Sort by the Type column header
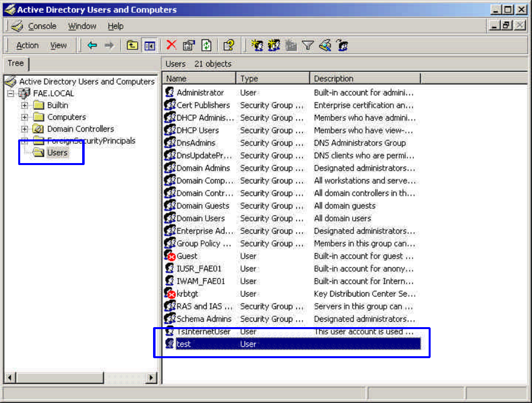The width and height of the screenshot is (532, 403). pos(273,78)
